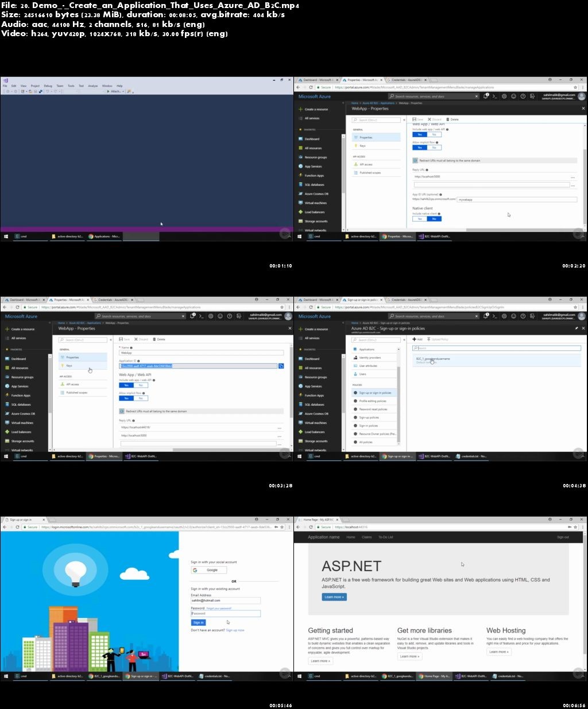Viewport: 588px width, 709px height.
Task: Open portal settings gear in 00:02:20 frame
Action: [504, 96]
